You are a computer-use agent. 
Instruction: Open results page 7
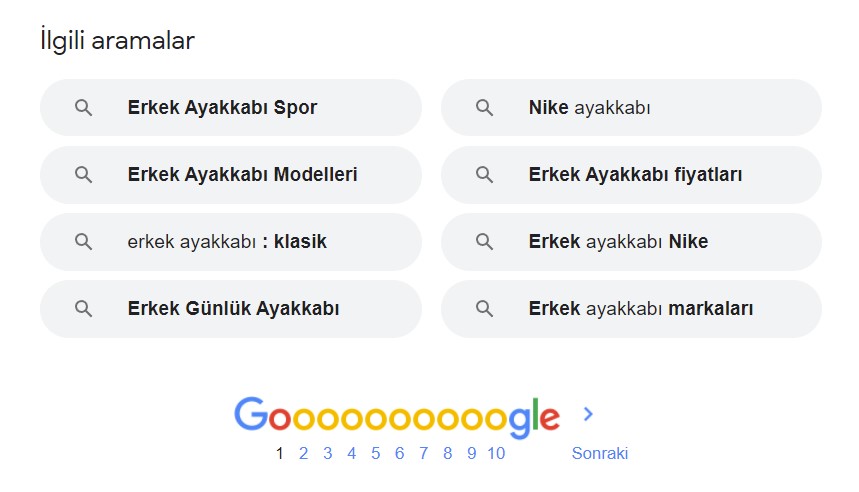pos(423,454)
